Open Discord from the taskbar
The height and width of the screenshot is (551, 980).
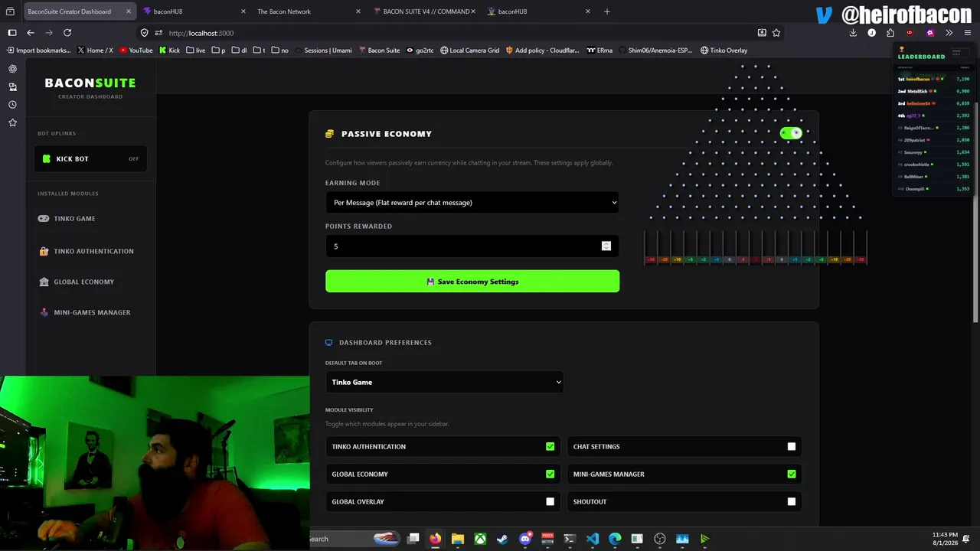pos(525,539)
